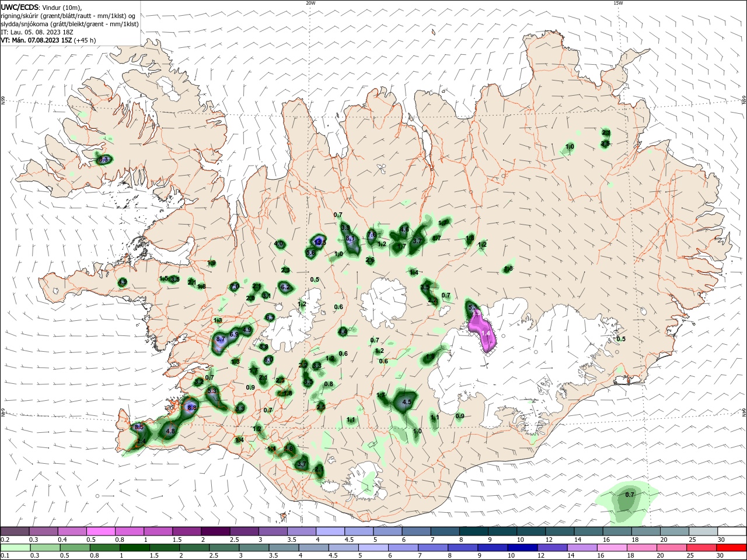Click the '0.2' label in the upper legend row
The height and width of the screenshot is (560, 747).
point(5,540)
